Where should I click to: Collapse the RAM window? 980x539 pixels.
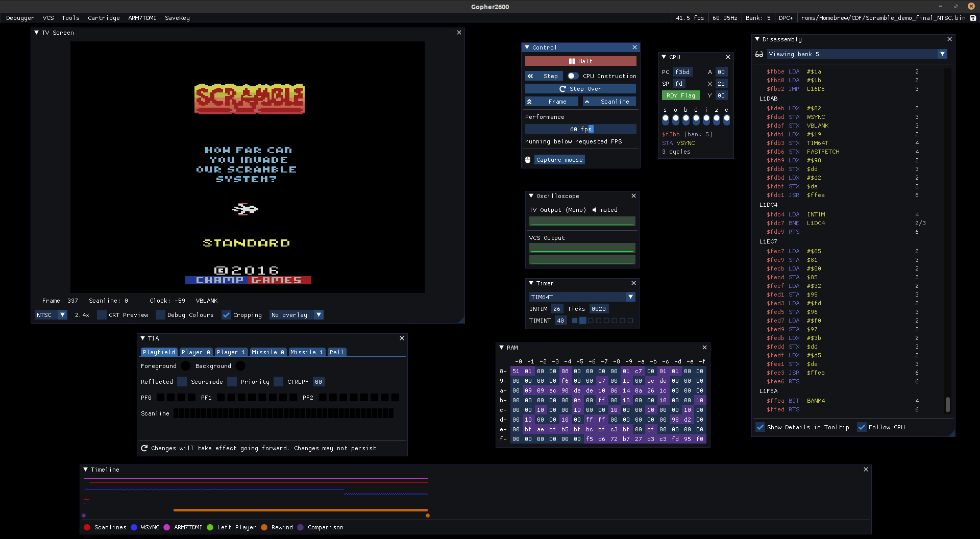(502, 348)
